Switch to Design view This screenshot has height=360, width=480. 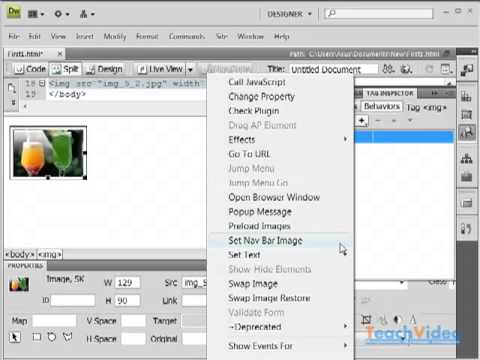[x=104, y=69]
